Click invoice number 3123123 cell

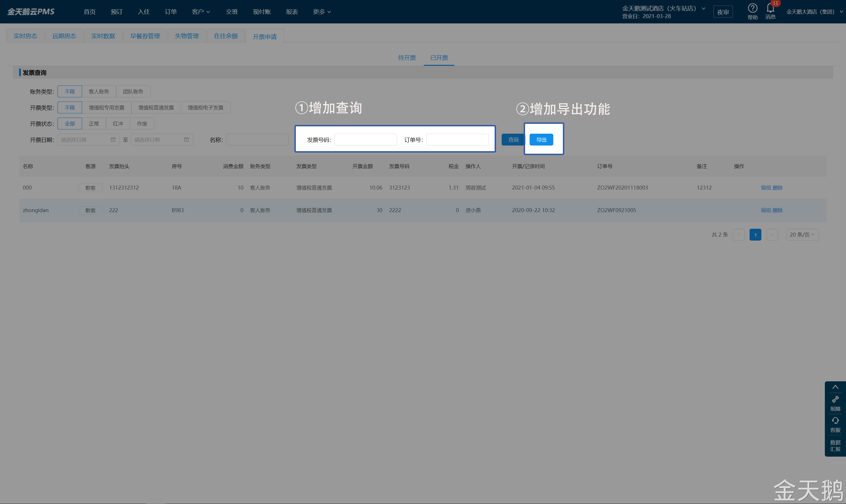coord(399,188)
